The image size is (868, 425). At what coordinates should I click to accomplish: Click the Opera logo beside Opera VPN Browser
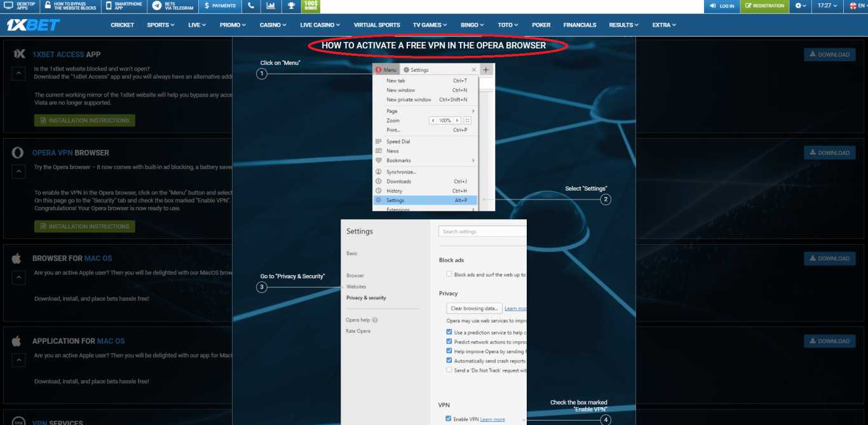[x=18, y=152]
